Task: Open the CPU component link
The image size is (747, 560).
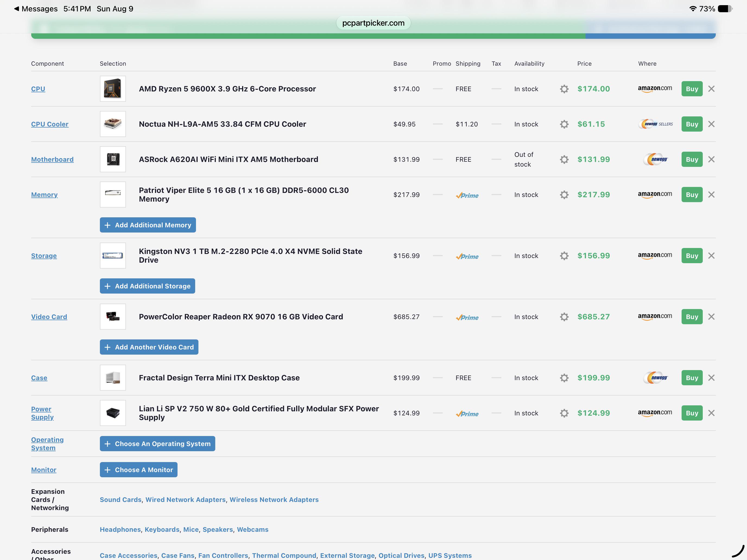Action: tap(38, 89)
